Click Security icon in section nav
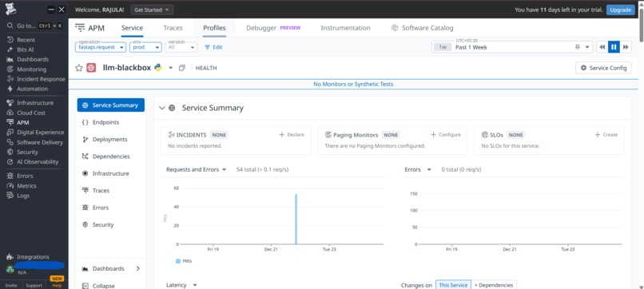This screenshot has height=289, width=644. click(85, 225)
